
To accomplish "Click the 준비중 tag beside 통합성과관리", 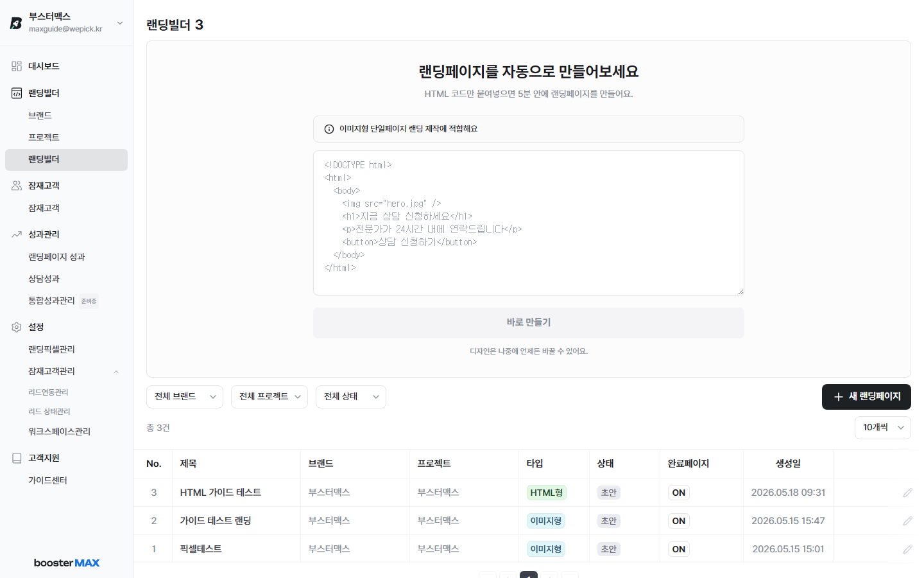I will [89, 301].
